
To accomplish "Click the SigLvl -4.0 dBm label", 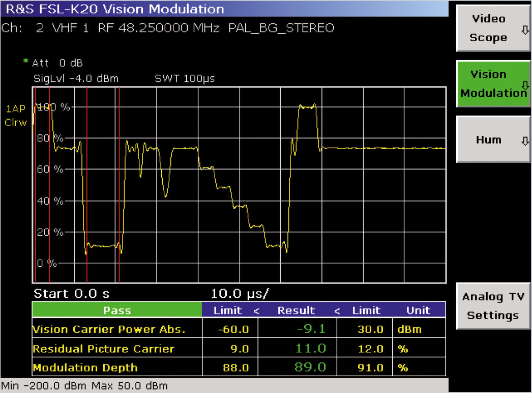I will click(76, 79).
